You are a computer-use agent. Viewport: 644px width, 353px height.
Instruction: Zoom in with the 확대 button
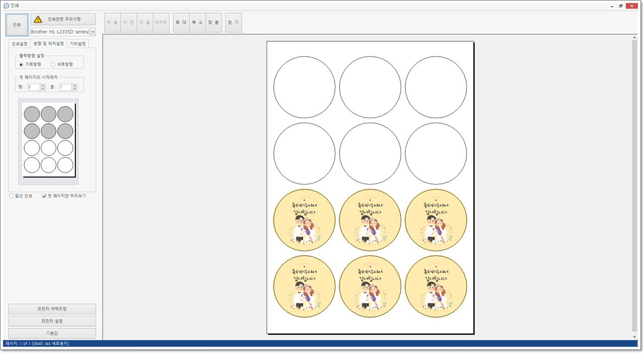click(181, 23)
